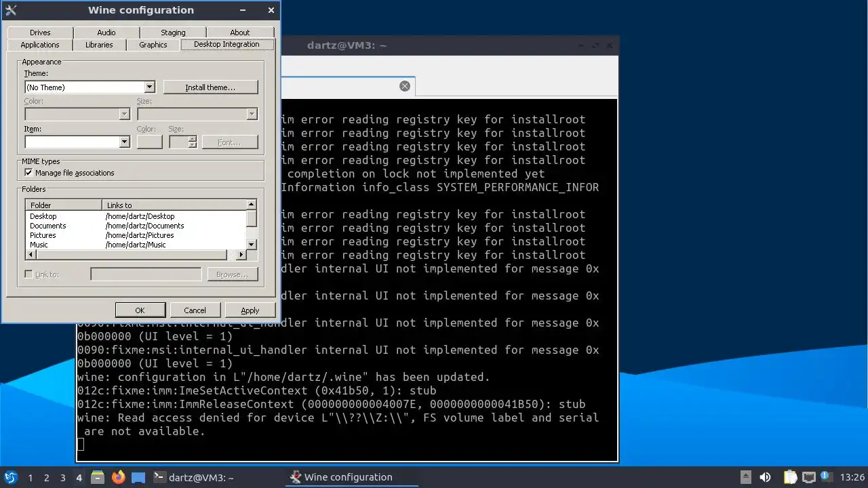868x488 pixels.
Task: Toggle Manage file associations checkbox
Action: click(x=28, y=173)
